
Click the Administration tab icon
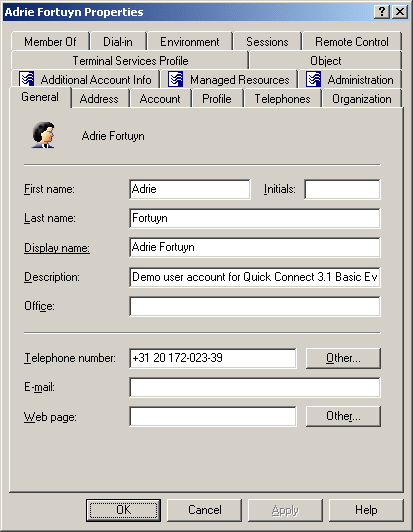pos(313,79)
